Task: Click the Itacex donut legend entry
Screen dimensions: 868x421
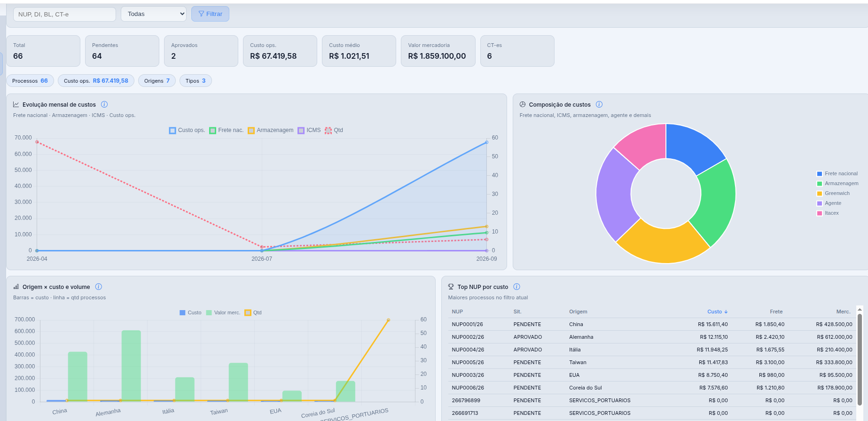Action: point(828,213)
